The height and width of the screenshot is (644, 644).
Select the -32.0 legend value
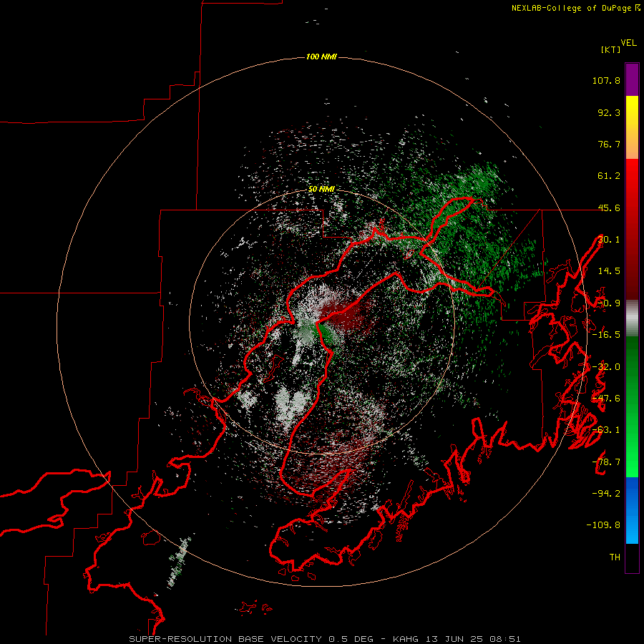(606, 367)
